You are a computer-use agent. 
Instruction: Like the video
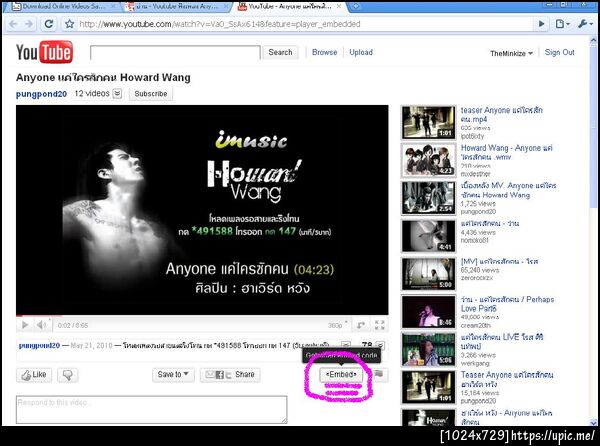coord(34,375)
